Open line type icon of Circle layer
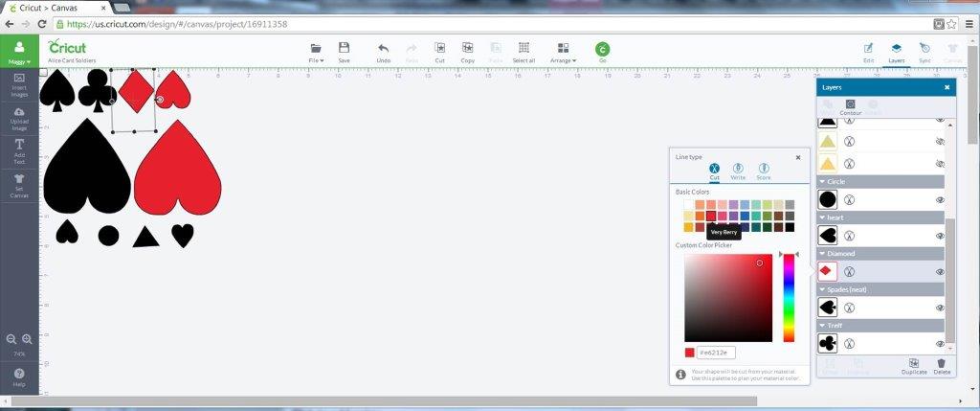The height and width of the screenshot is (411, 980). click(x=850, y=200)
